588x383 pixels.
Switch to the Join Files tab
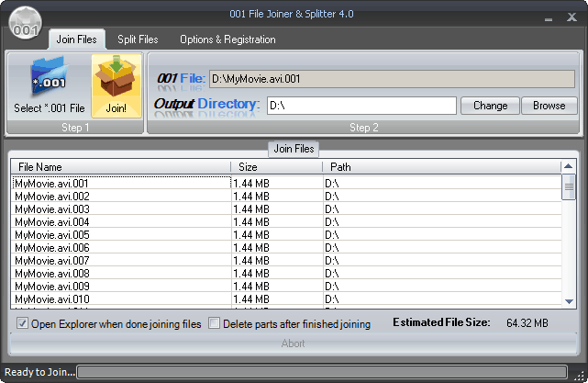point(77,39)
